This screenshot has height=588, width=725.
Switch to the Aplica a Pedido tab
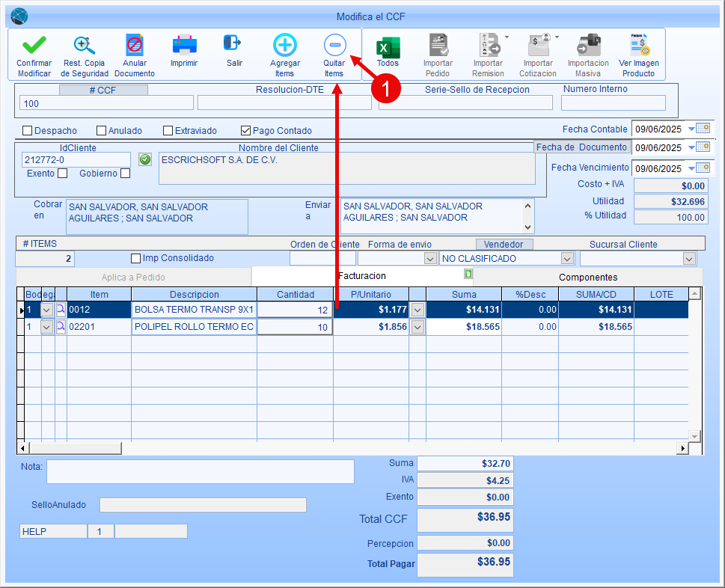pos(134,277)
